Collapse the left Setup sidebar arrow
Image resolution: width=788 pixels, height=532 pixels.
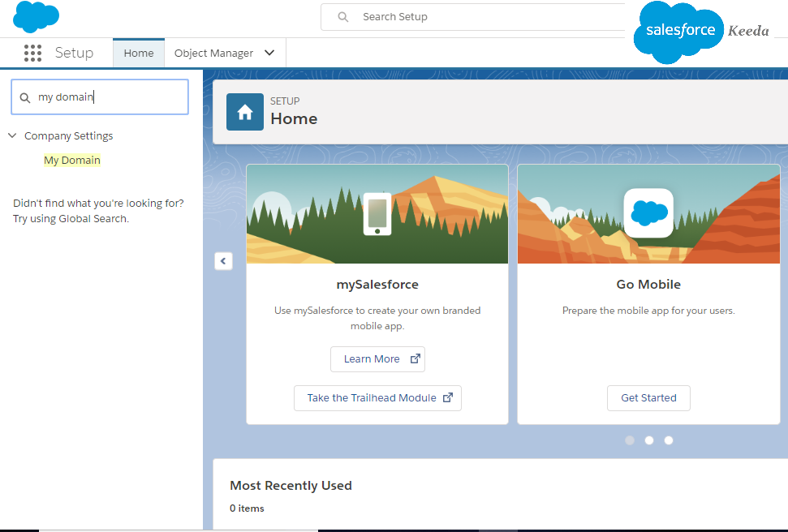click(223, 261)
